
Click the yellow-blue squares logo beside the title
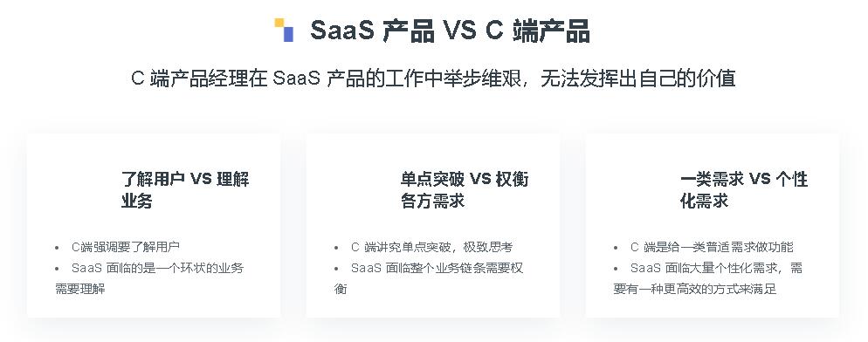(284, 30)
